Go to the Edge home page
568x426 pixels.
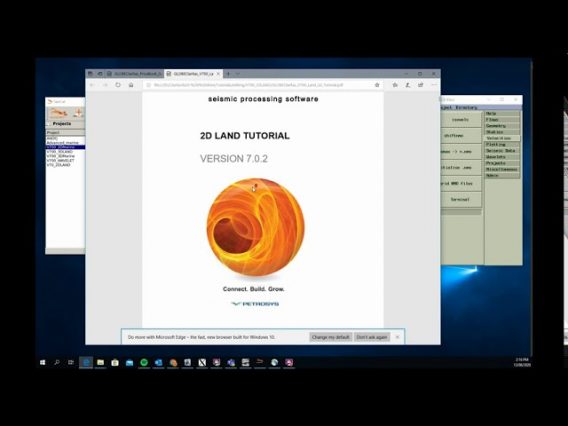point(131,85)
